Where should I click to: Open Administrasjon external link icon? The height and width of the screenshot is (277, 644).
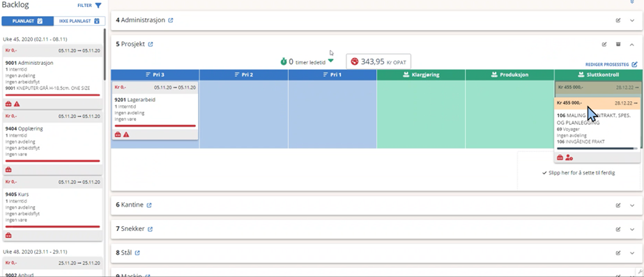171,20
